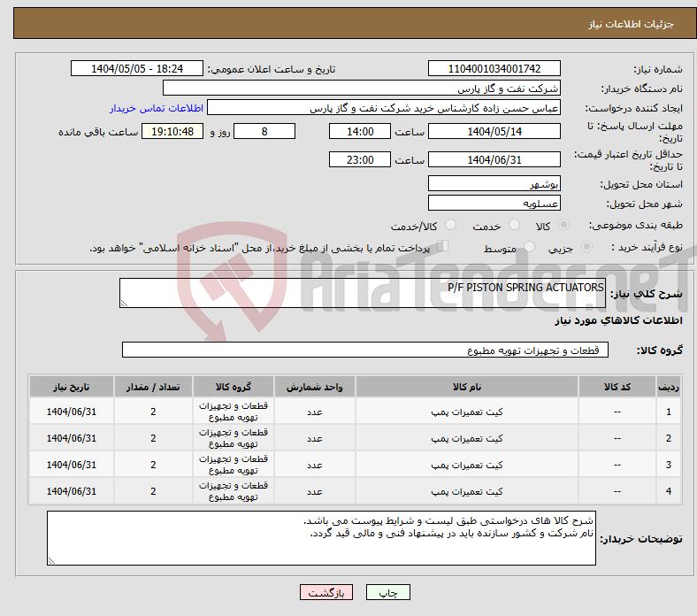Select the کالا/خدمت radio button

coord(451,225)
